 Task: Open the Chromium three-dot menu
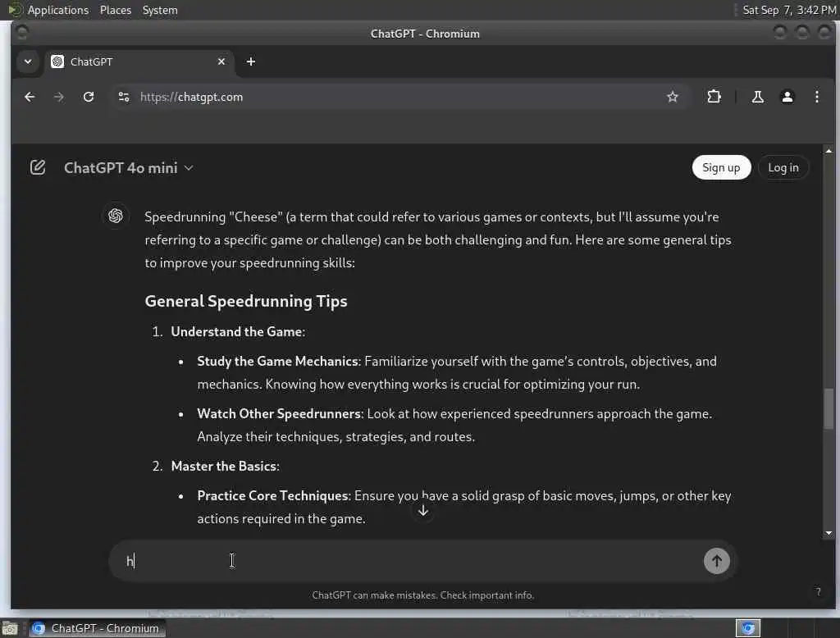[816, 97]
